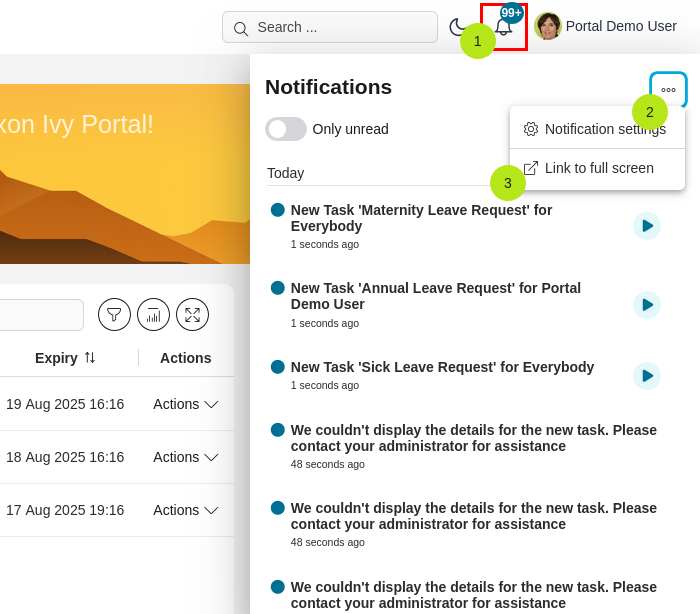
Task: Click the notification bell icon
Action: (x=504, y=28)
